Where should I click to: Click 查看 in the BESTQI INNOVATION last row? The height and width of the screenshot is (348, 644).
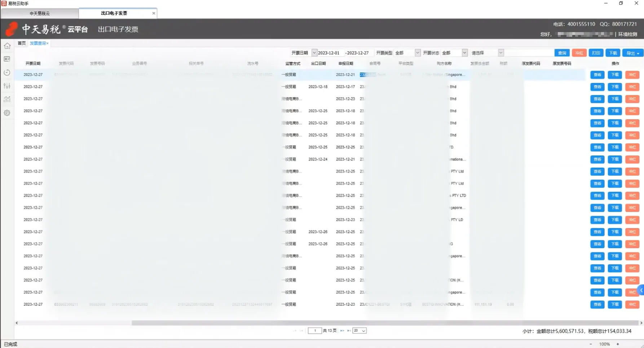tap(597, 305)
